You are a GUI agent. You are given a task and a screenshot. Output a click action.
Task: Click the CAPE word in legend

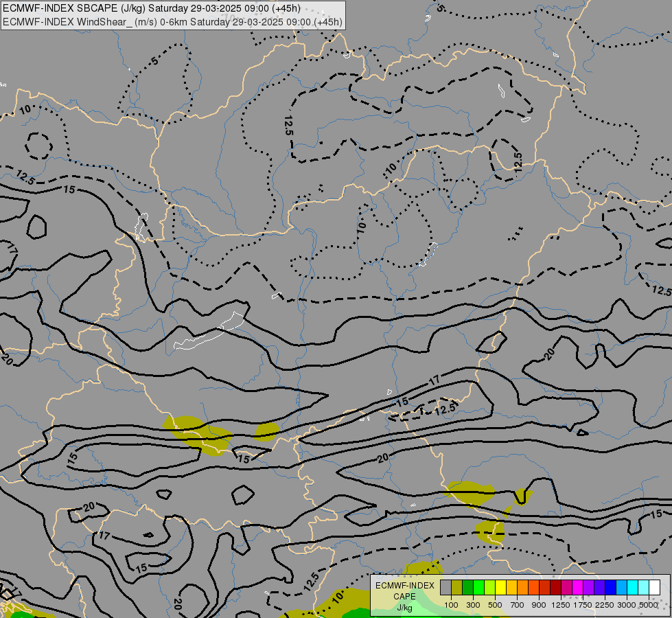[x=404, y=597]
